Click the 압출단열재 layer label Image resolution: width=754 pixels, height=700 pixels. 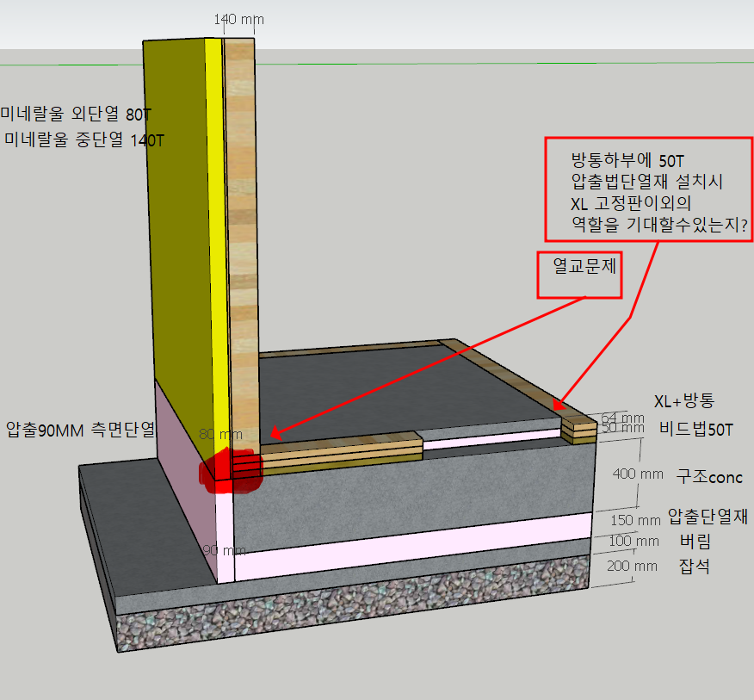(x=710, y=517)
